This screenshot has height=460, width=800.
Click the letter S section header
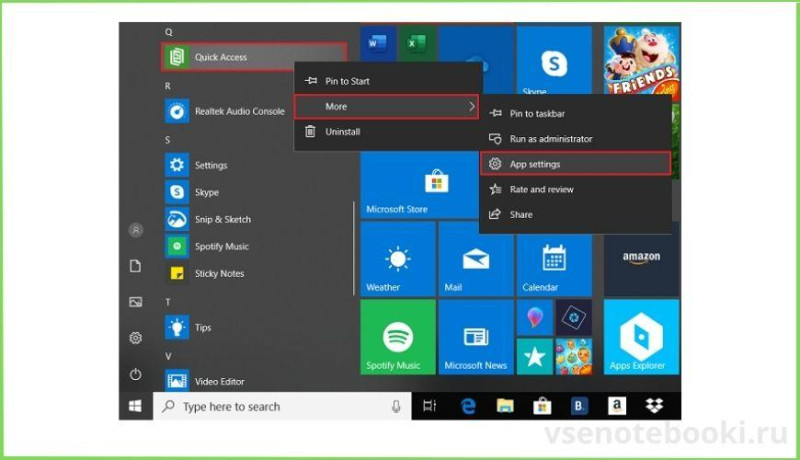click(x=167, y=140)
